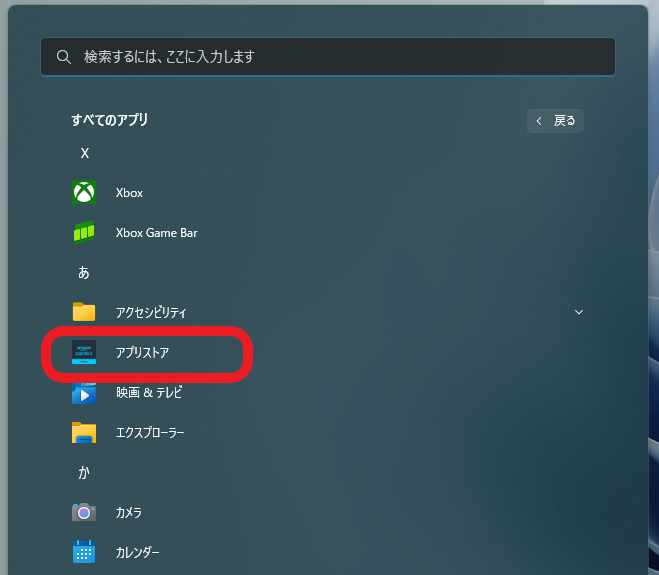Open index from the あ header
659x575 pixels.
point(84,272)
